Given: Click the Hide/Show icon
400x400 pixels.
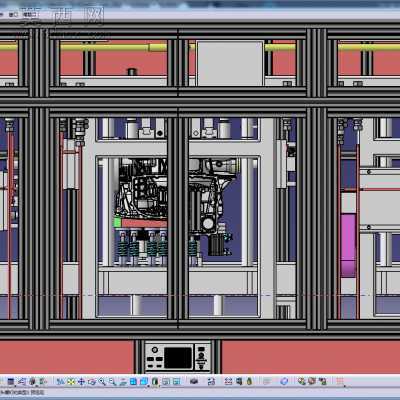Looking at the screenshot, I should 166,381.
